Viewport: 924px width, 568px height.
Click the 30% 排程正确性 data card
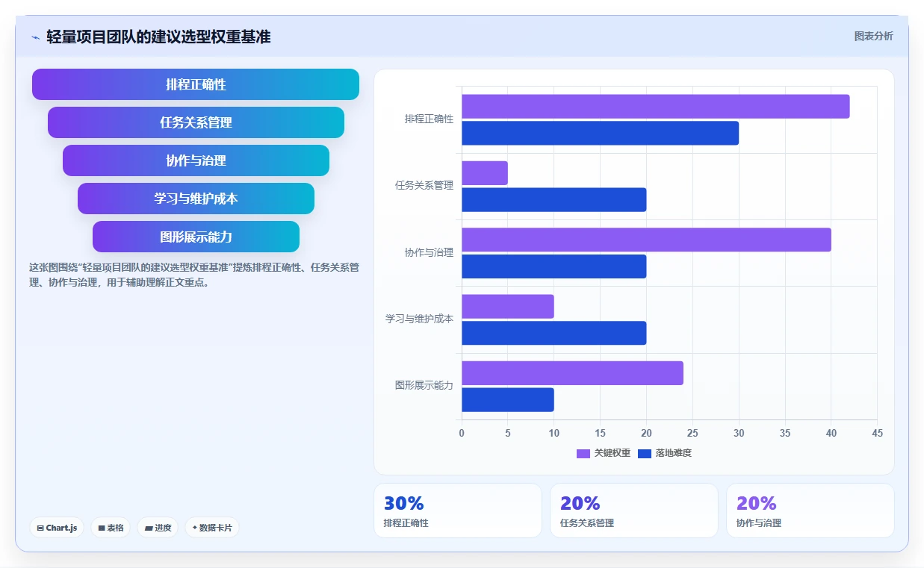[x=458, y=511]
